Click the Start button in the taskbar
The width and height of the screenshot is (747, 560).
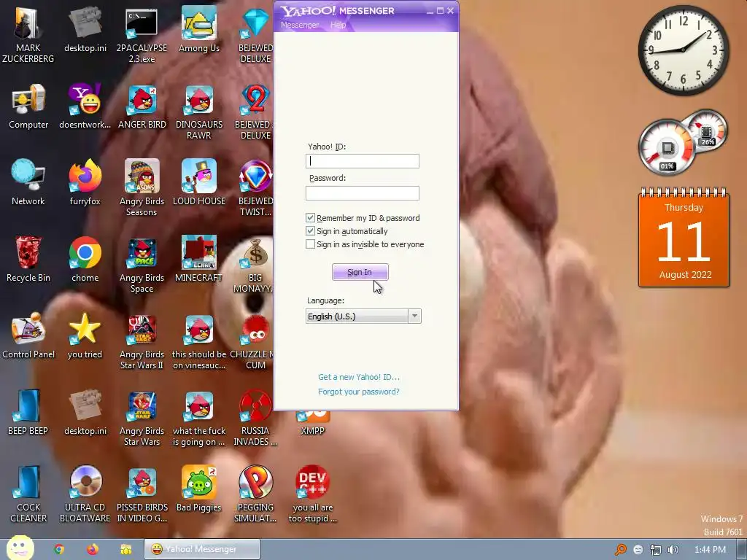[x=20, y=548]
